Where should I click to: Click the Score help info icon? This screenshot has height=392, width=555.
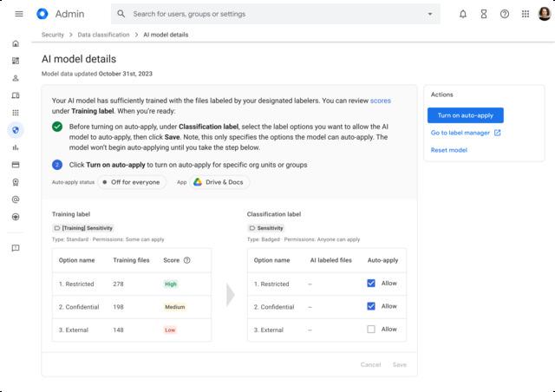(x=186, y=260)
